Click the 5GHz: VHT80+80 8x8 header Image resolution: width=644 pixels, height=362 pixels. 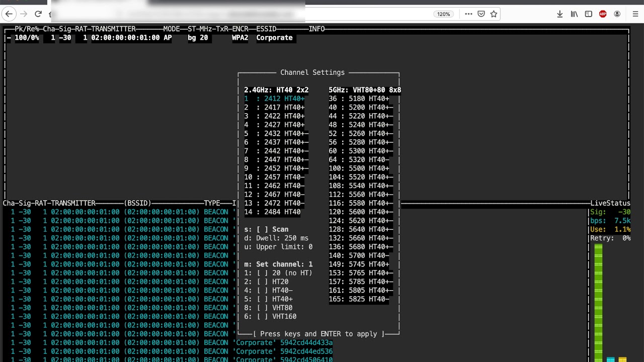point(365,90)
